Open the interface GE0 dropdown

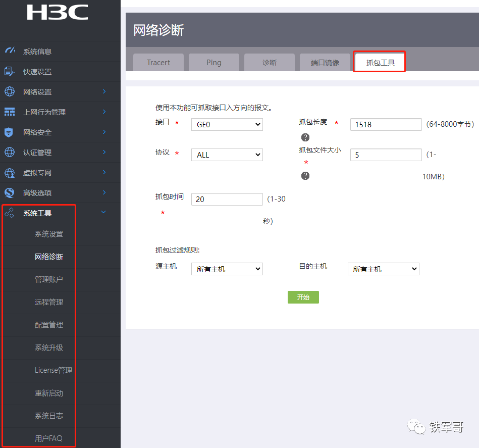click(x=227, y=124)
